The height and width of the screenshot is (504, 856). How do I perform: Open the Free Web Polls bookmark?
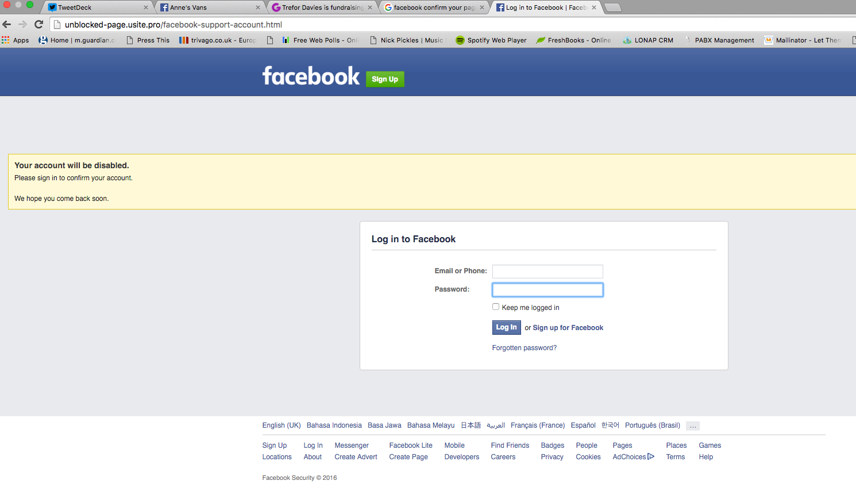pos(320,40)
